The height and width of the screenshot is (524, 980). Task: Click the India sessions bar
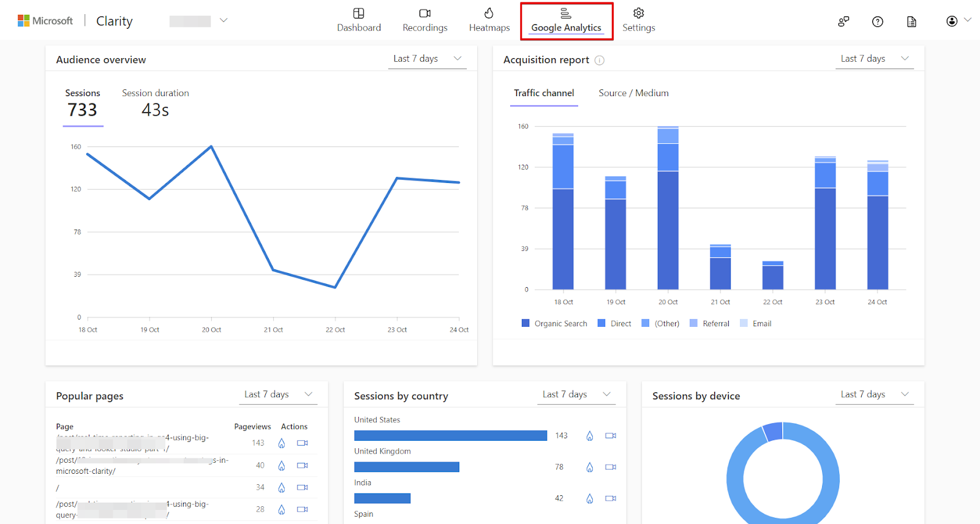pos(382,498)
